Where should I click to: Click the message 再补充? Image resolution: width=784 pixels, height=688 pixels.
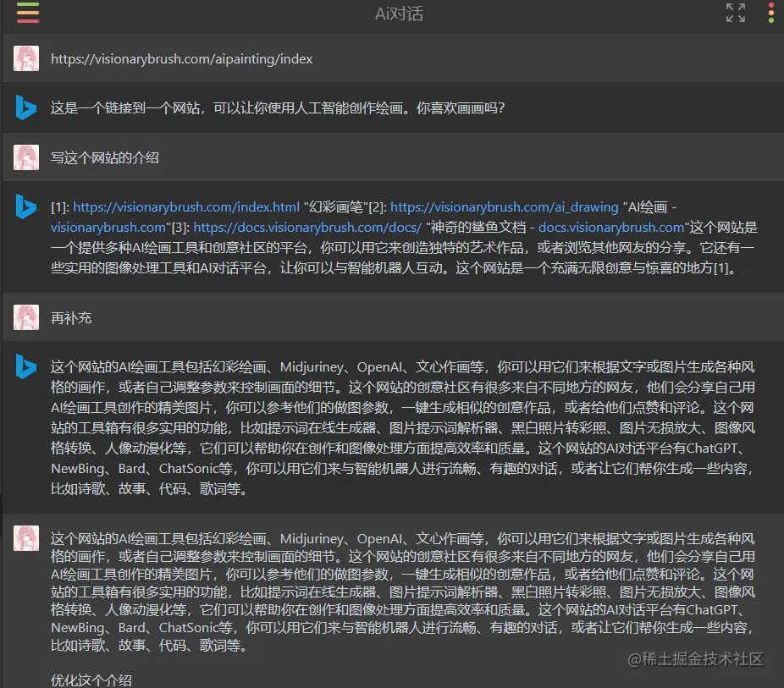pos(71,318)
